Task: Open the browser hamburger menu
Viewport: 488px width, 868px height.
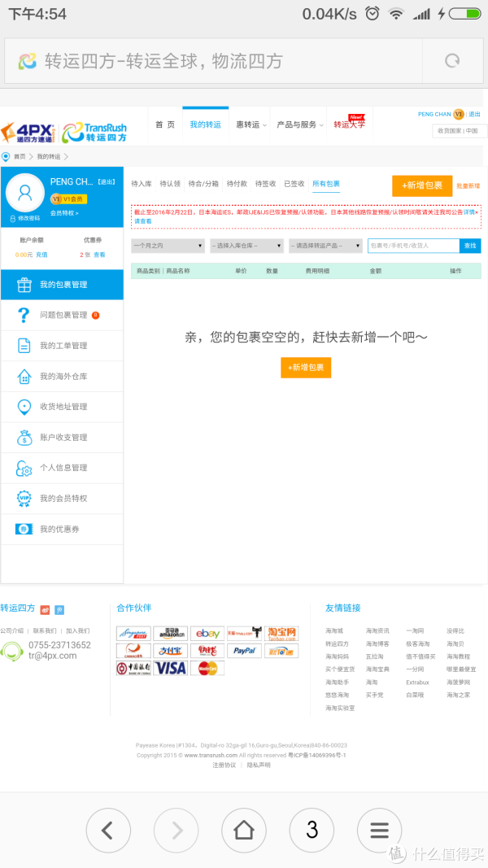Action: coord(380,831)
